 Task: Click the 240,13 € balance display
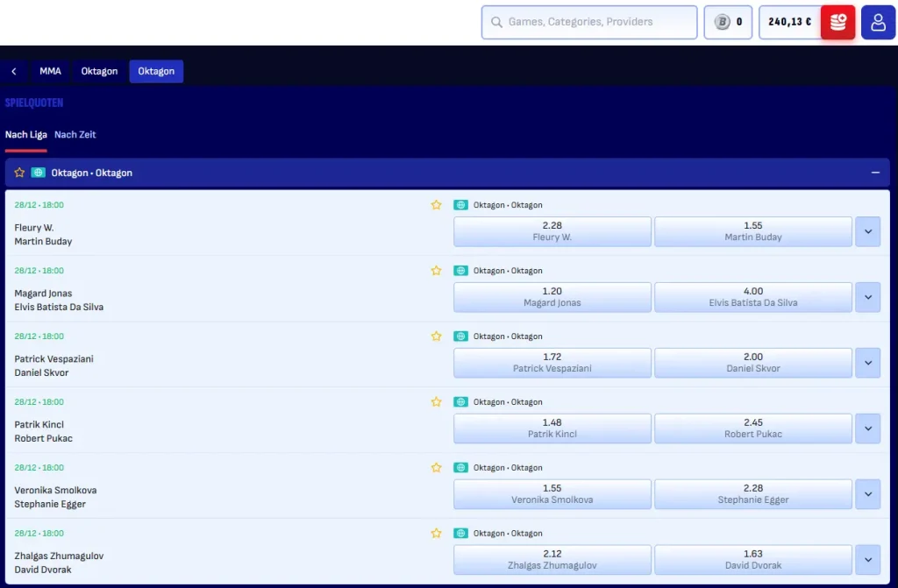(789, 23)
